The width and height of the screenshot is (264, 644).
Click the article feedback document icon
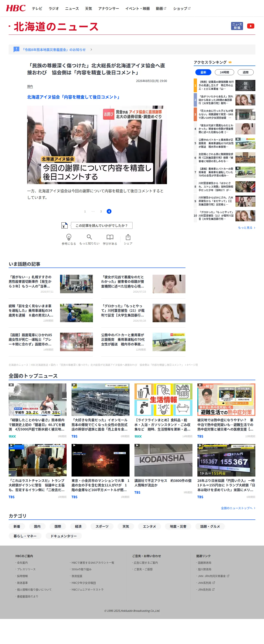pos(64,225)
